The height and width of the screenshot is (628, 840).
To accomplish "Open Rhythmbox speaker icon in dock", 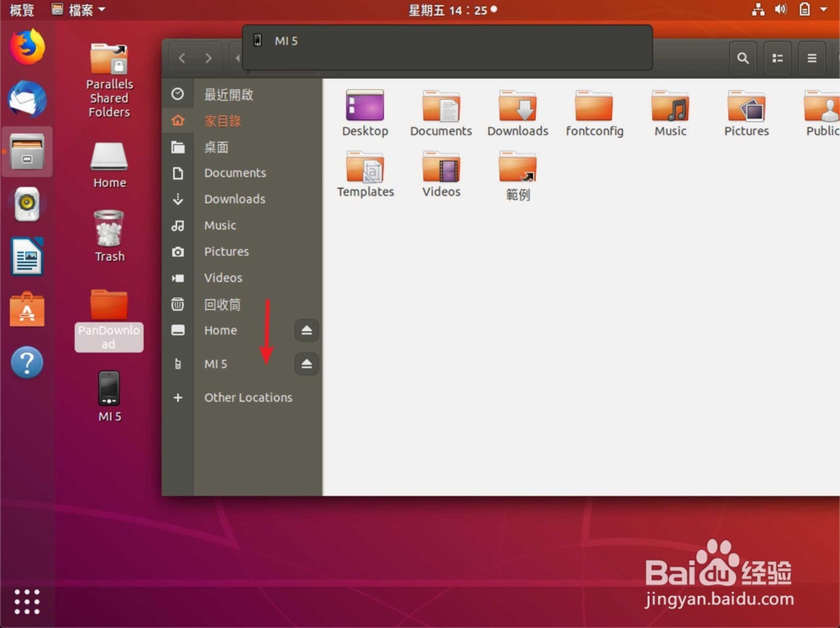I will 27,204.
